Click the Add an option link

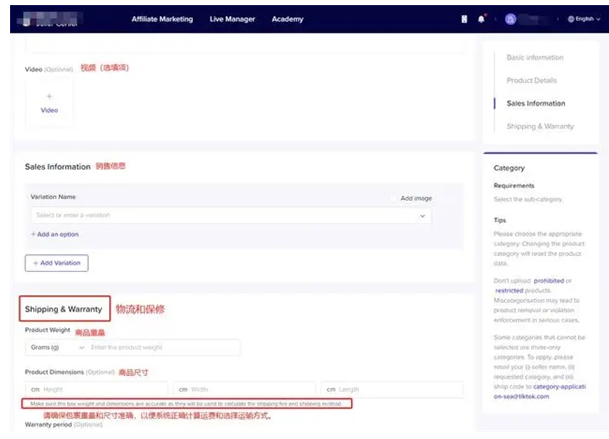pos(55,233)
